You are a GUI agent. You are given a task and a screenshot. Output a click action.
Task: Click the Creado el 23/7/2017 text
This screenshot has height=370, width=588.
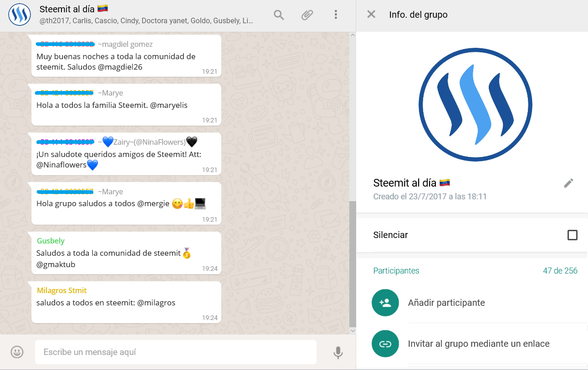coord(430,197)
